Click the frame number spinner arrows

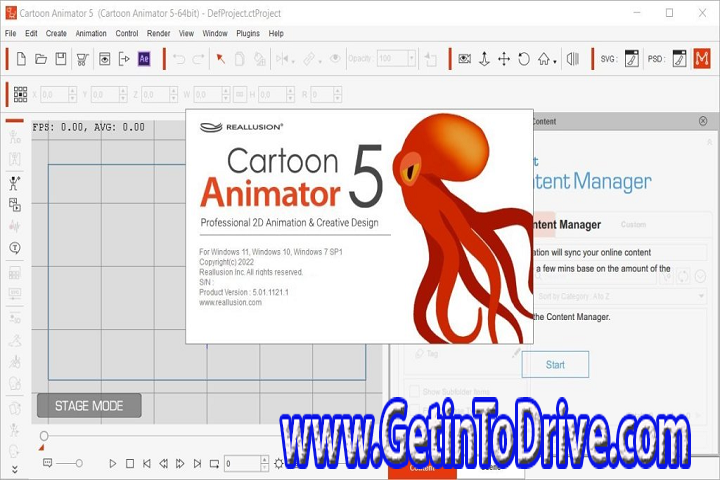[264, 463]
